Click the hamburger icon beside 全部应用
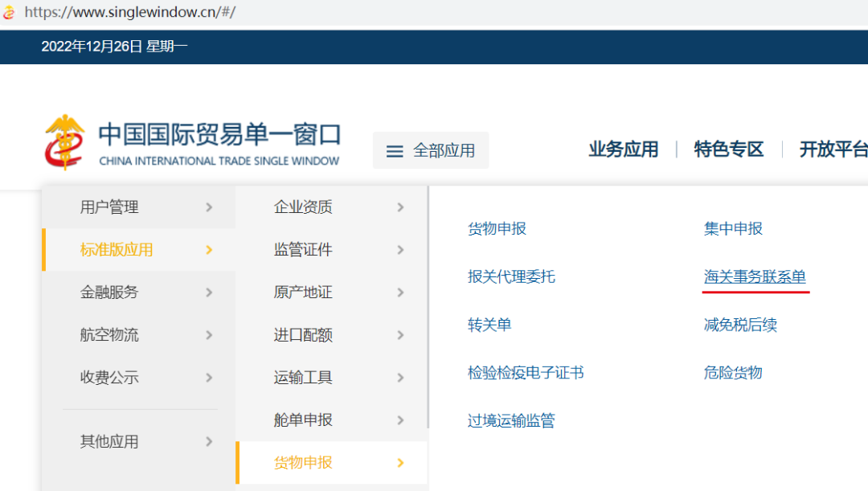This screenshot has width=868, height=491. 394,150
